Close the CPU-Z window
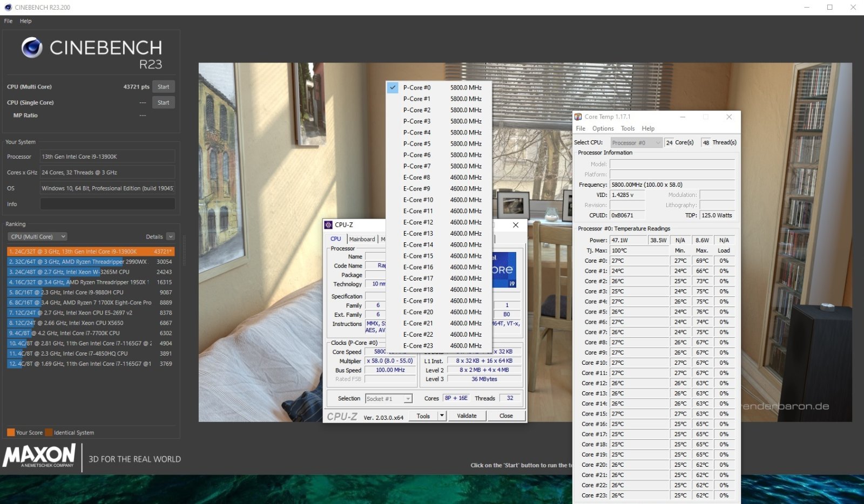 [516, 224]
